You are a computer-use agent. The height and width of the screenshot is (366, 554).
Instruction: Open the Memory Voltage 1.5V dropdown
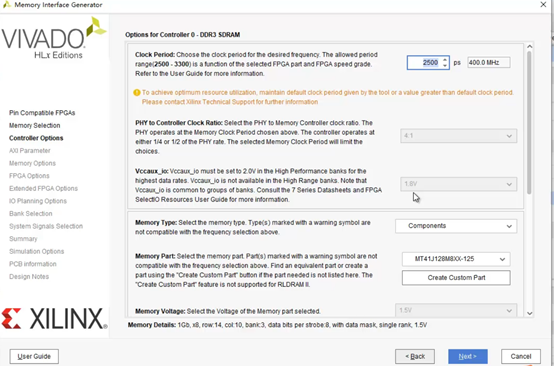click(456, 310)
